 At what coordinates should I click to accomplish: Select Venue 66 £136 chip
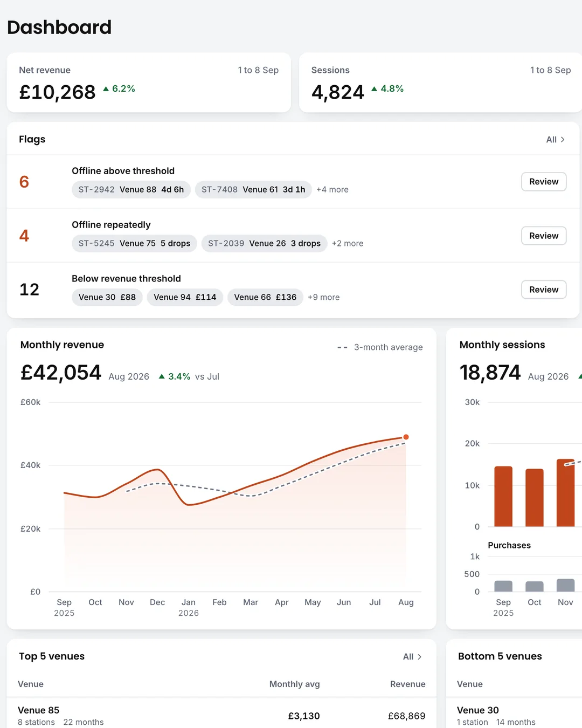(x=265, y=297)
